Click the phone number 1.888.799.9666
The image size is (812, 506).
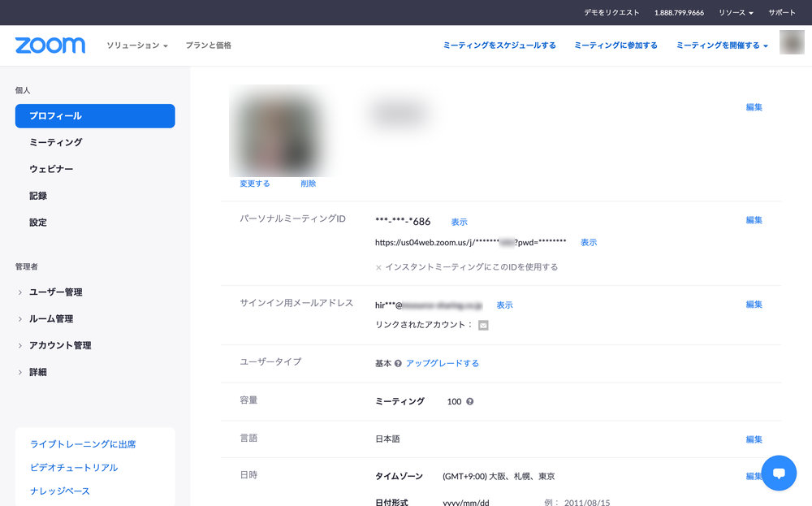pyautogui.click(x=679, y=12)
